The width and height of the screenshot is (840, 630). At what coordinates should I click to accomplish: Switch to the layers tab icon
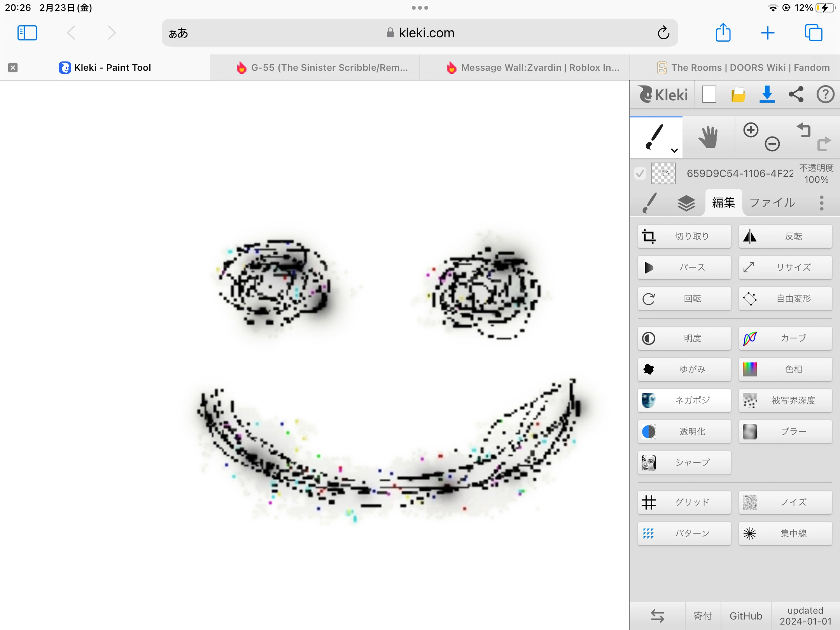(x=686, y=203)
